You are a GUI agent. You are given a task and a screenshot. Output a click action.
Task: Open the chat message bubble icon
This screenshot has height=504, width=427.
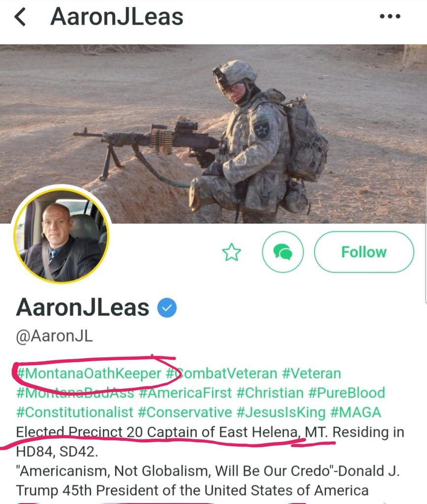(x=283, y=252)
